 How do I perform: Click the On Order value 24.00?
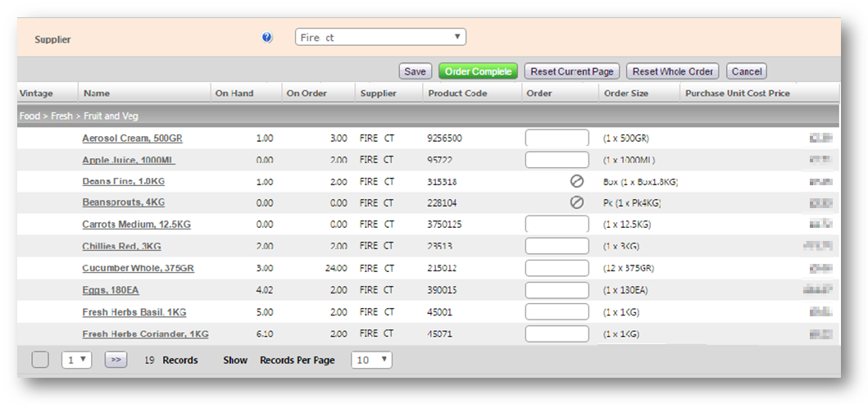coord(336,269)
